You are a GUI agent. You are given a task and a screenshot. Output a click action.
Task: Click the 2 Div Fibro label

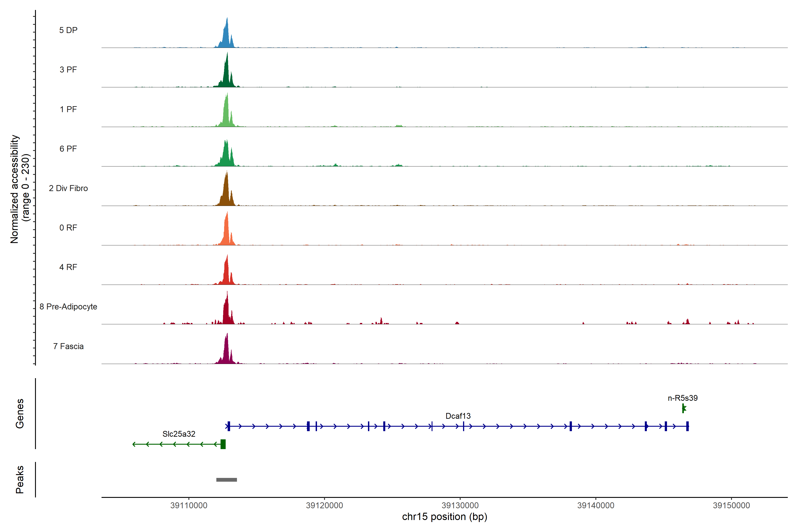[x=68, y=188]
